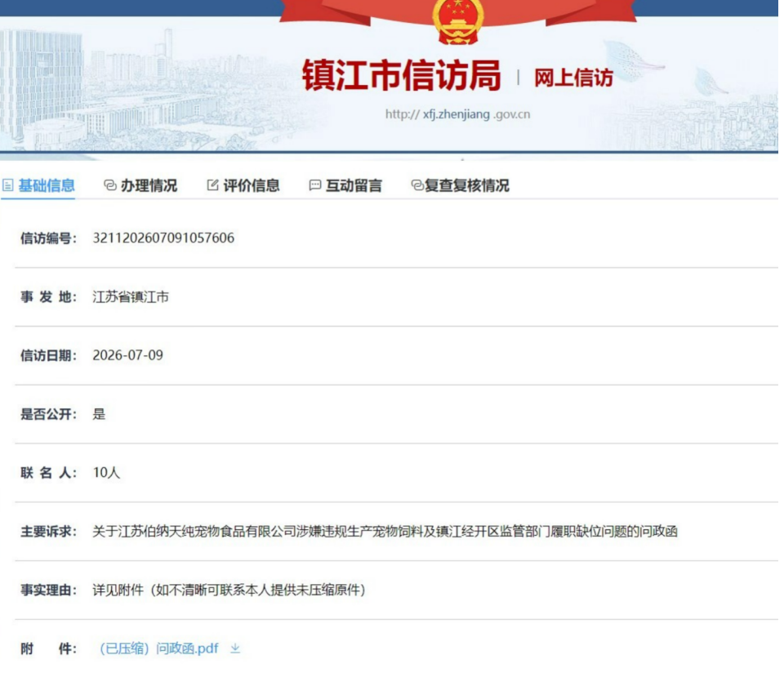Click the co-signers value 10人

(x=106, y=473)
